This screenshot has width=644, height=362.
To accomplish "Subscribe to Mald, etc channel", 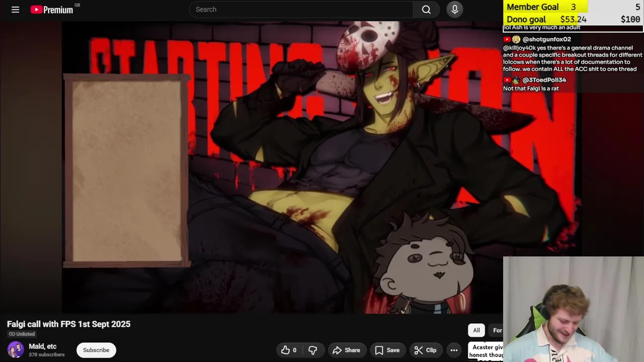I will pos(96,350).
